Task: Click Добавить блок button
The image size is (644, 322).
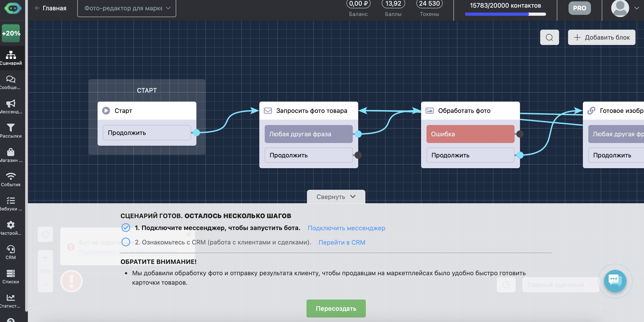Action: coord(602,37)
